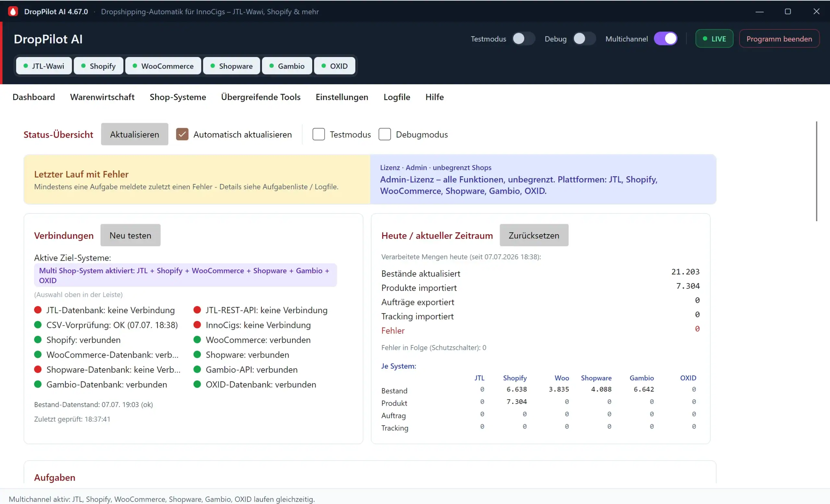830x504 pixels.
Task: Click the 'Bestand-Datenstand: 07.07. 19:03 (ok)' text
Action: pos(93,405)
